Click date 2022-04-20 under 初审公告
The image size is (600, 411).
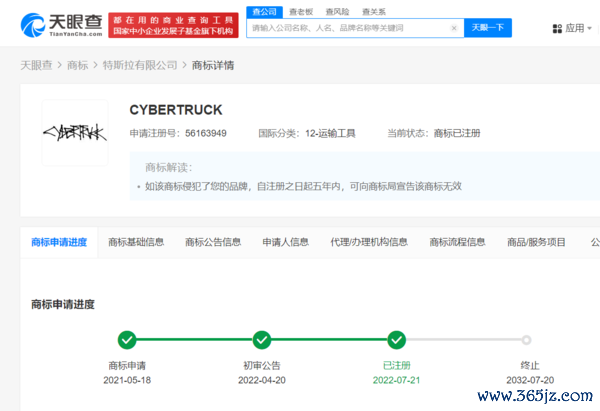coord(262,380)
